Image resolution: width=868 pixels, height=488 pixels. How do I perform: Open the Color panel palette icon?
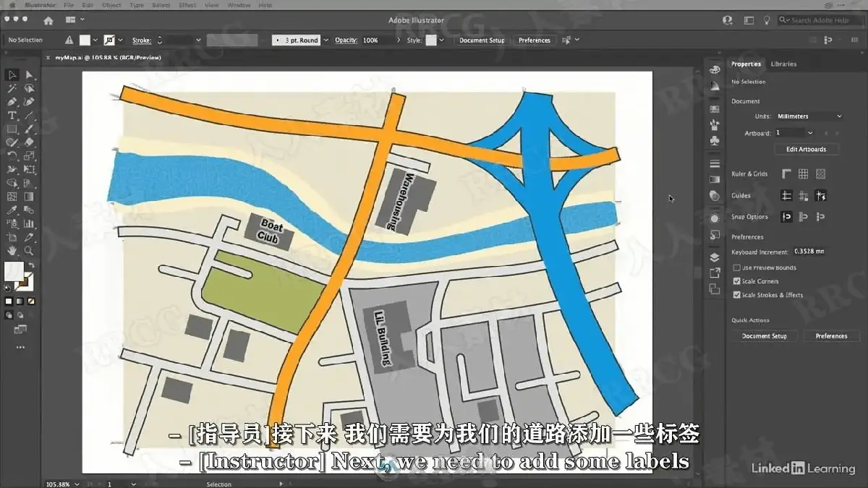715,69
